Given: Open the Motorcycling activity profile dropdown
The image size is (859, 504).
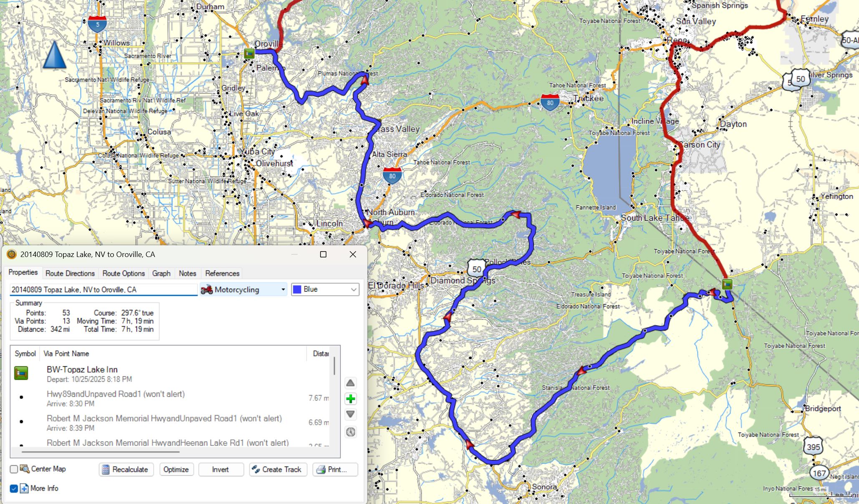Looking at the screenshot, I should [x=243, y=290].
